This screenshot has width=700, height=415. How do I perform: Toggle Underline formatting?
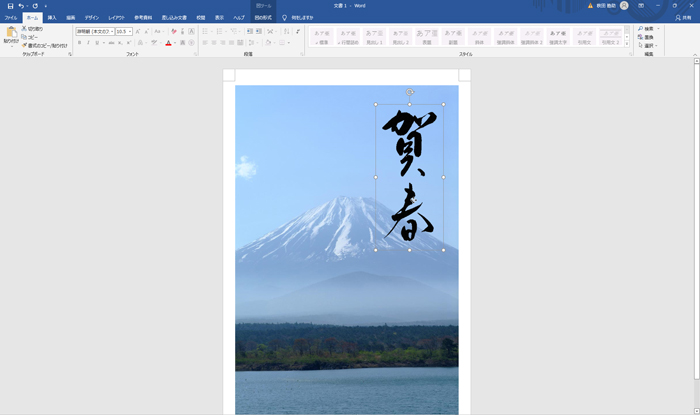(x=97, y=43)
